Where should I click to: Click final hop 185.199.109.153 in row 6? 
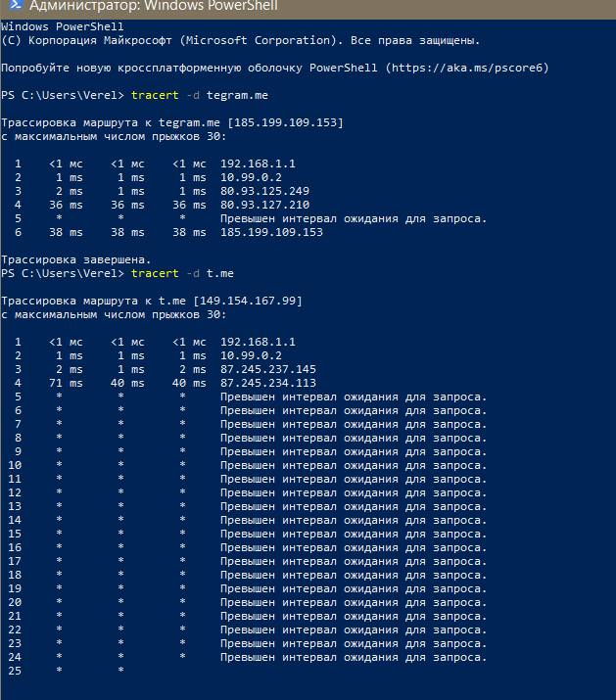271,232
